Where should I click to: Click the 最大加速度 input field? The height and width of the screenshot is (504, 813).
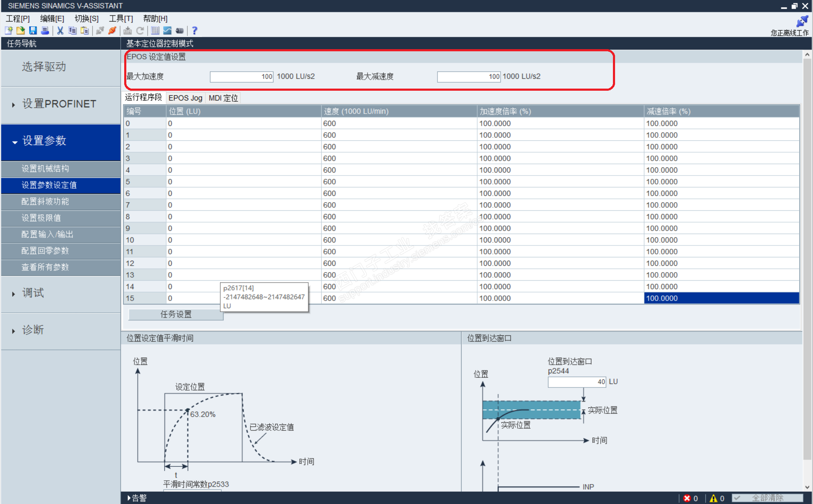point(242,77)
